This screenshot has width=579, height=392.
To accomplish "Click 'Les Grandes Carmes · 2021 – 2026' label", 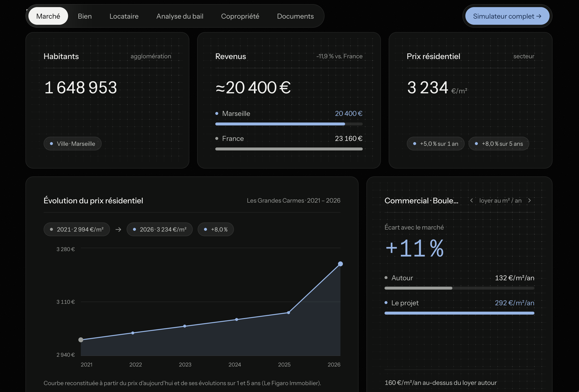I will [293, 201].
